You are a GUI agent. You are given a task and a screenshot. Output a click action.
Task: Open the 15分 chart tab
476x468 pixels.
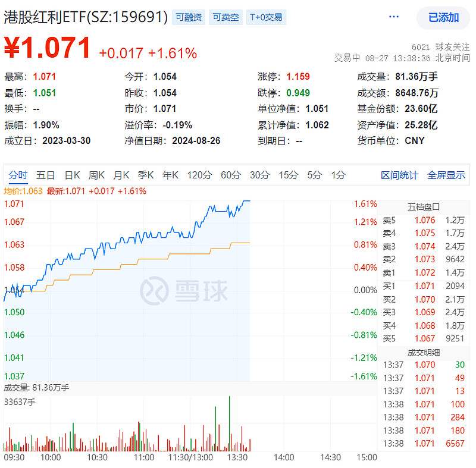click(x=289, y=175)
